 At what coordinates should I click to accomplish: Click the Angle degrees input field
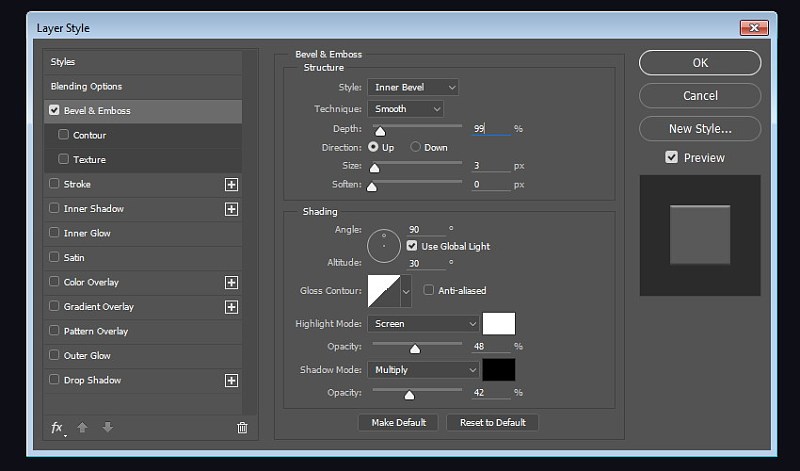(427, 230)
